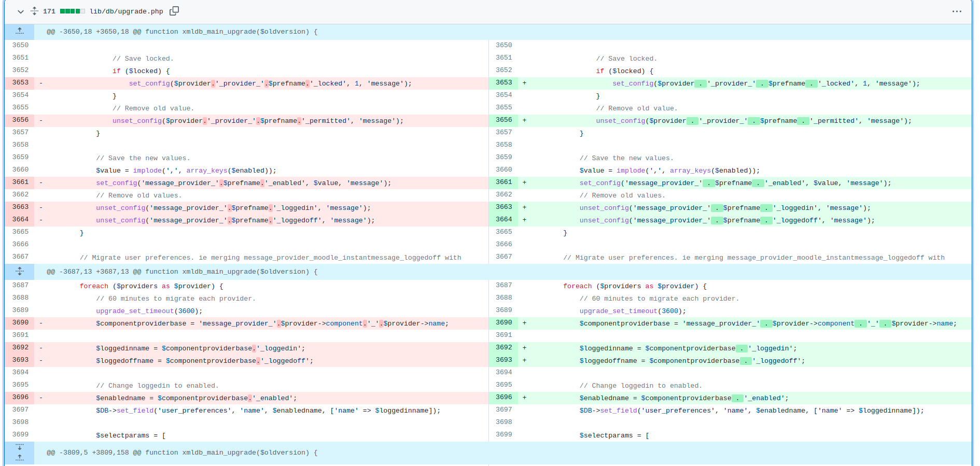Click '// Save locked.' comment in the old version
This screenshot has height=466, width=980.
pyautogui.click(x=143, y=59)
